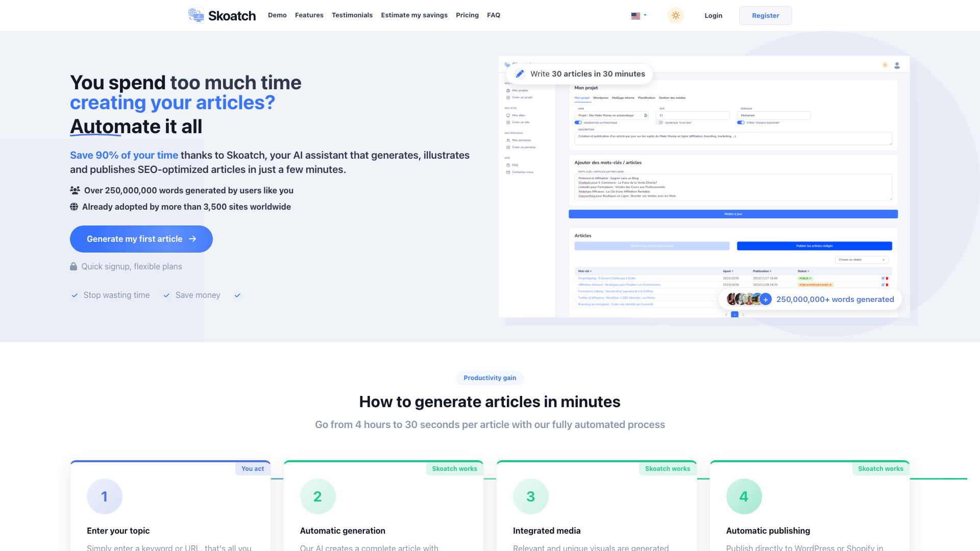Click the Enter your topic heading
The height and width of the screenshot is (551, 980).
click(118, 531)
